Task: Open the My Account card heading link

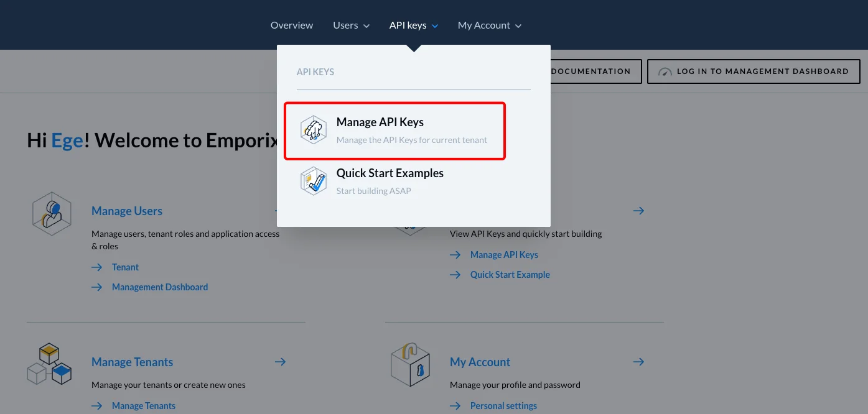Action: [480, 362]
